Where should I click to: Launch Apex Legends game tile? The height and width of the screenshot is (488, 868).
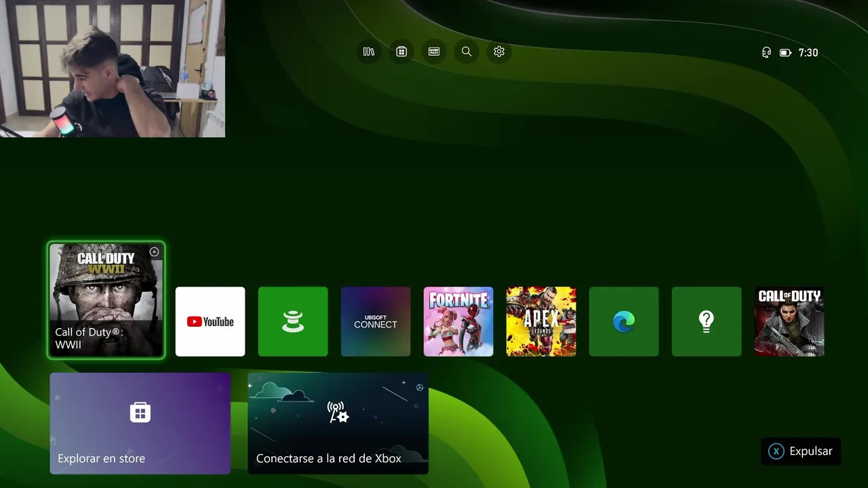(541, 321)
